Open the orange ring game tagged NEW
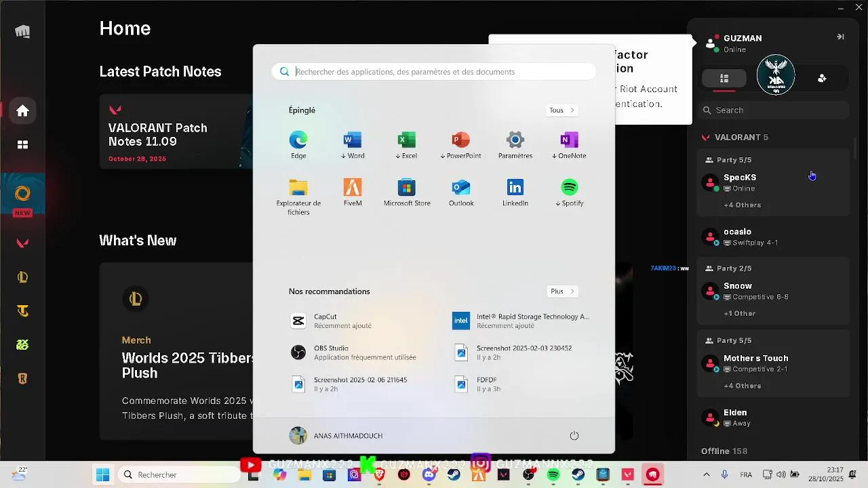Viewport: 868px width, 488px height. point(22,194)
